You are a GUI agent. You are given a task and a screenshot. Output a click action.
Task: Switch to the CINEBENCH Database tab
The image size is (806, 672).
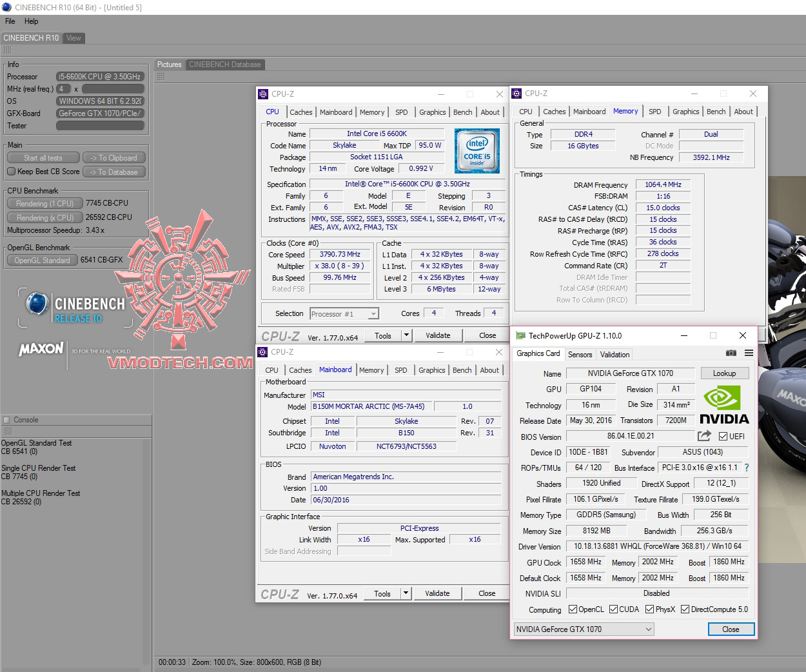click(x=224, y=64)
